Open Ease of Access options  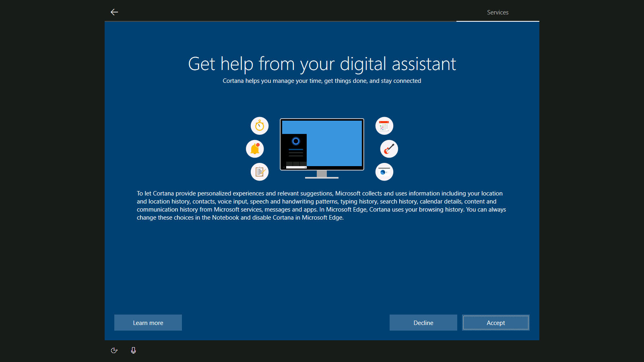(114, 350)
